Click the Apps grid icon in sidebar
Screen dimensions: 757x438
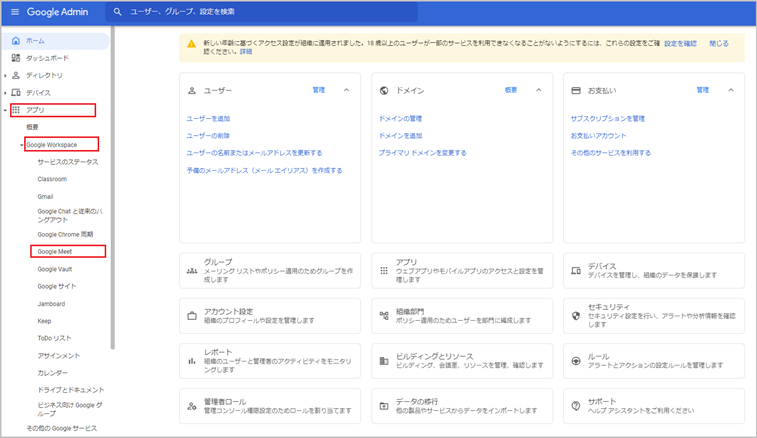tap(16, 110)
